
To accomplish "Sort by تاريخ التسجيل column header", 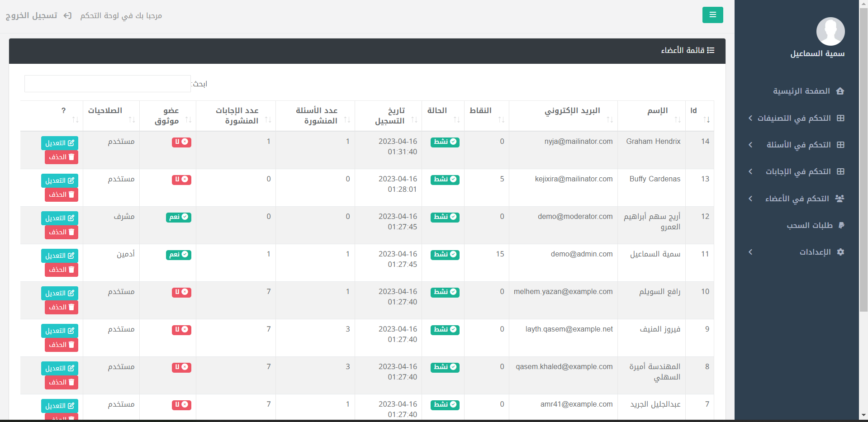I will click(388, 115).
